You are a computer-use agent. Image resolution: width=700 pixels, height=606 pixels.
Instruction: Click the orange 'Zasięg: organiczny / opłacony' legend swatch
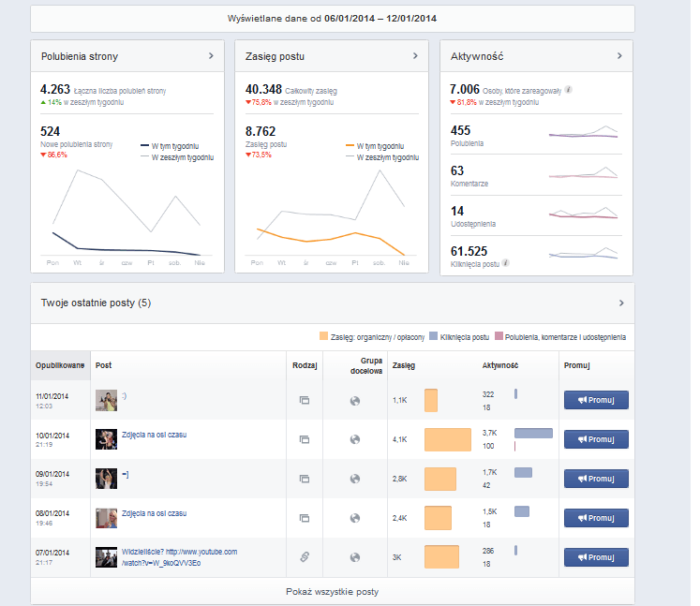click(323, 337)
